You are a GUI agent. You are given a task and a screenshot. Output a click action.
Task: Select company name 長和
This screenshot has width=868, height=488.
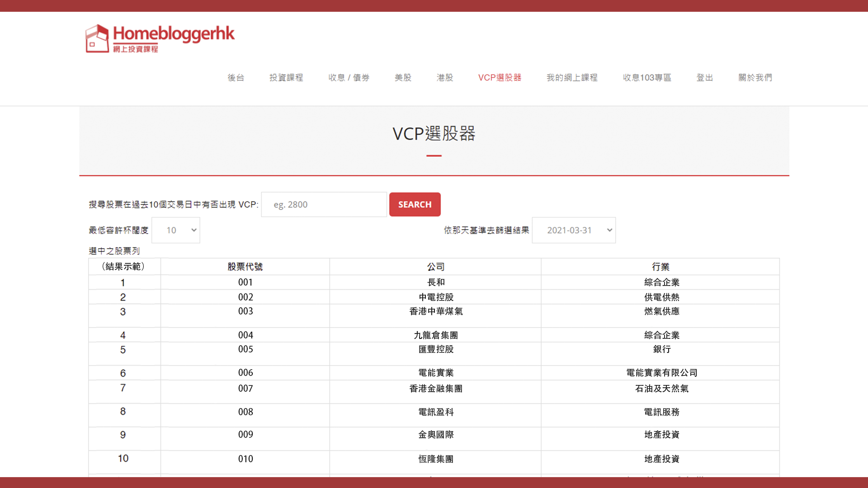tap(436, 282)
